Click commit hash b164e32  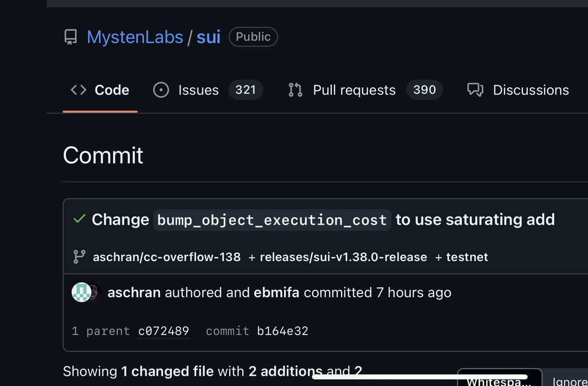(x=283, y=331)
